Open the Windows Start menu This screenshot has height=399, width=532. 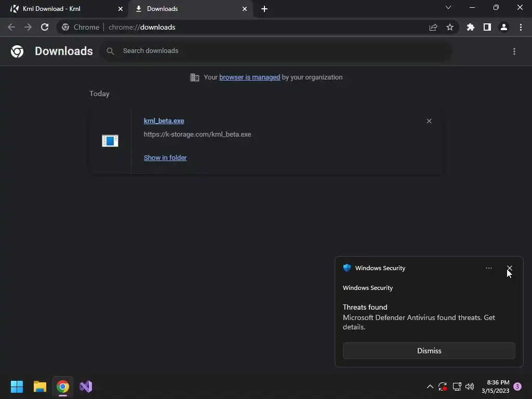coord(17,387)
